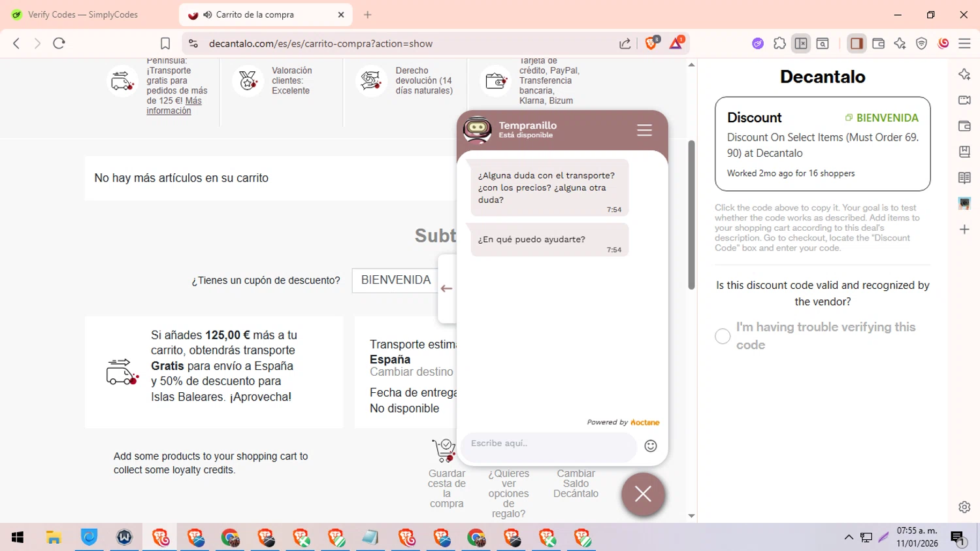This screenshot has width=980, height=551.
Task: Open Bookmarks icon in right sidebar
Action: pyautogui.click(x=964, y=152)
